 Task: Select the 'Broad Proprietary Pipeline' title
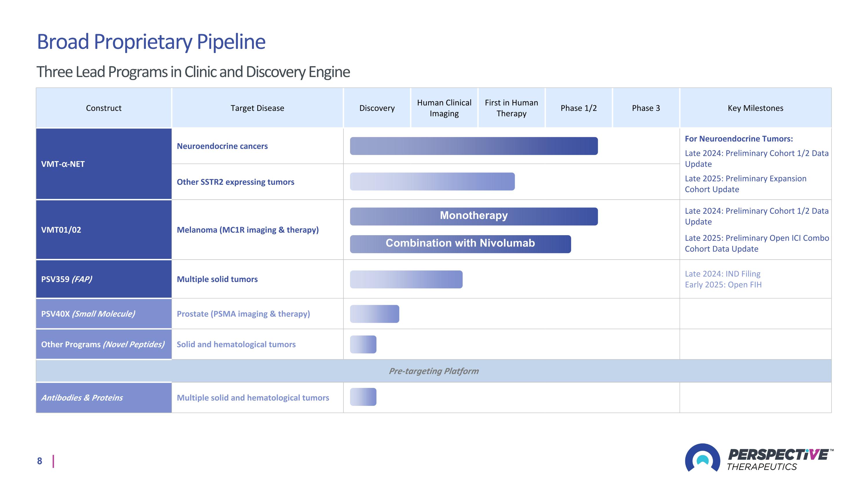pyautogui.click(x=151, y=42)
